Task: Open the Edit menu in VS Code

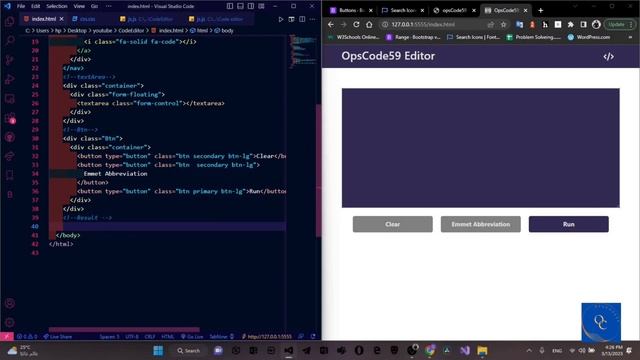Action: (x=36, y=6)
